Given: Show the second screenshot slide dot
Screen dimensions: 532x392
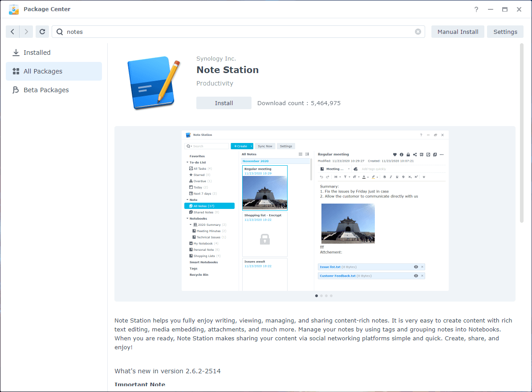Looking at the screenshot, I should coord(321,296).
